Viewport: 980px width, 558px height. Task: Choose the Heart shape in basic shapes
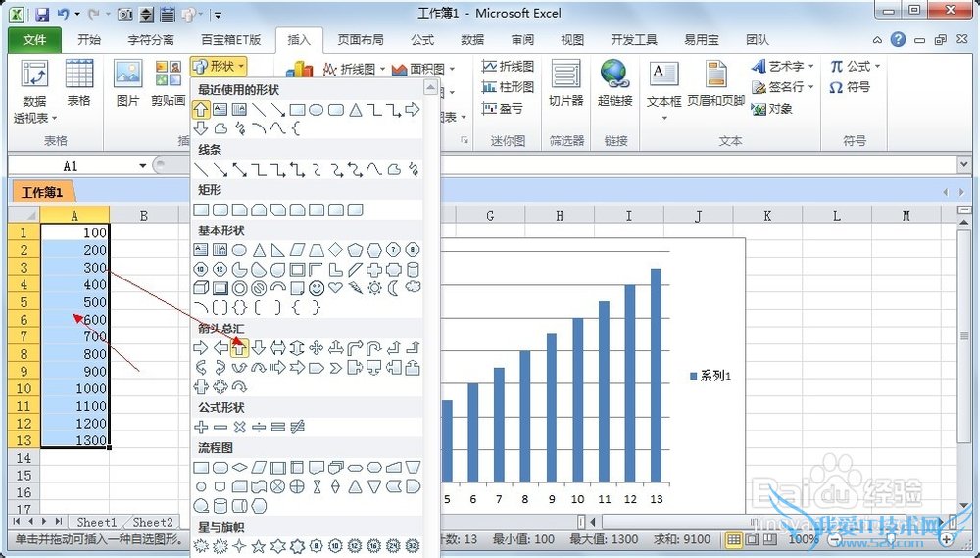[335, 288]
